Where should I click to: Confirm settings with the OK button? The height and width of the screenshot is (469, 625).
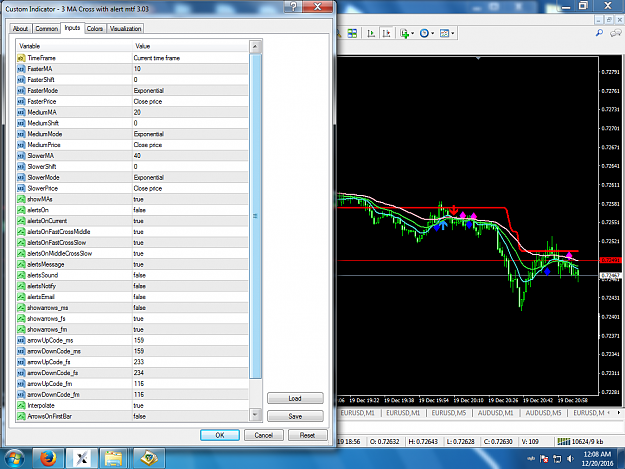click(x=220, y=435)
